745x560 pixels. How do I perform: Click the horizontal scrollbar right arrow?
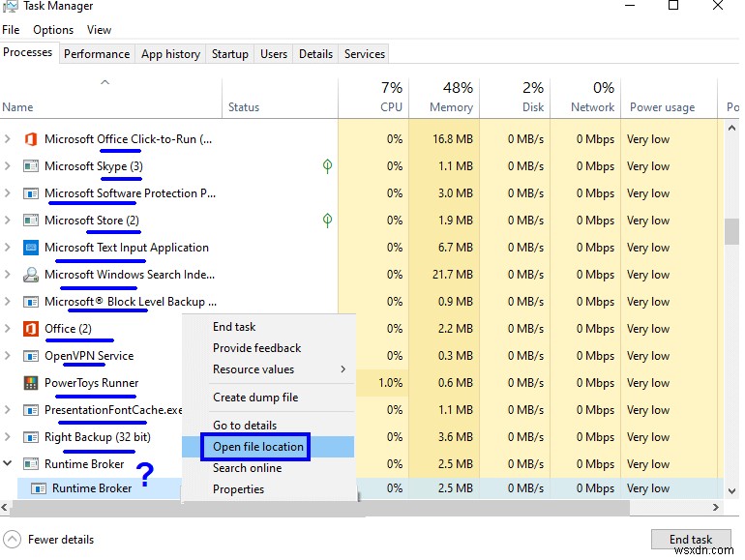(716, 508)
